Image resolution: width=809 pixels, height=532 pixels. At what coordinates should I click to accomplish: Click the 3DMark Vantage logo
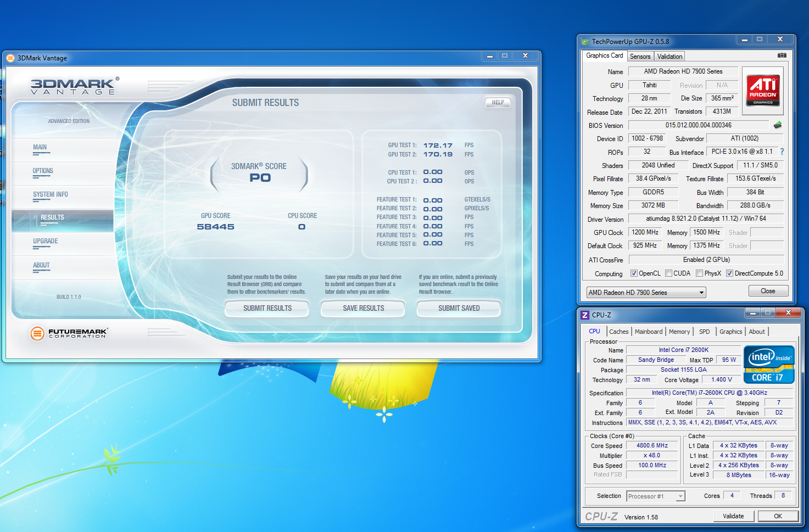click(x=74, y=86)
